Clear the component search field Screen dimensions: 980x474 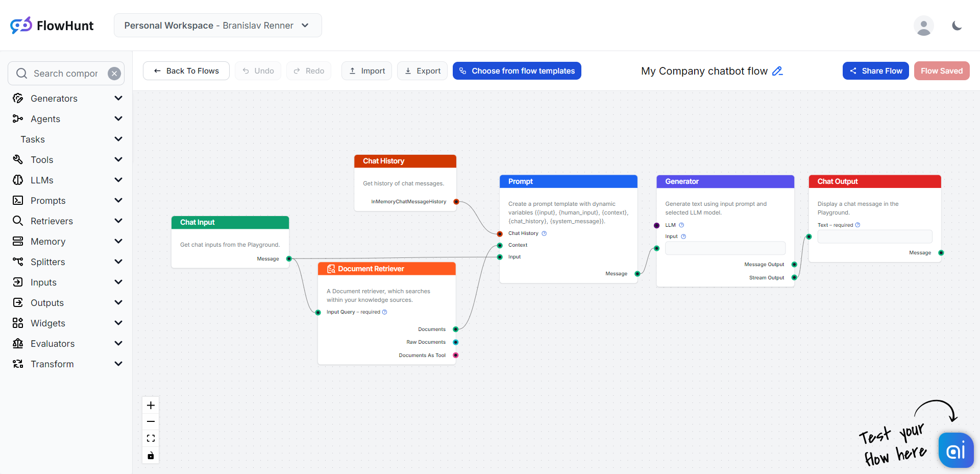pyautogui.click(x=114, y=74)
